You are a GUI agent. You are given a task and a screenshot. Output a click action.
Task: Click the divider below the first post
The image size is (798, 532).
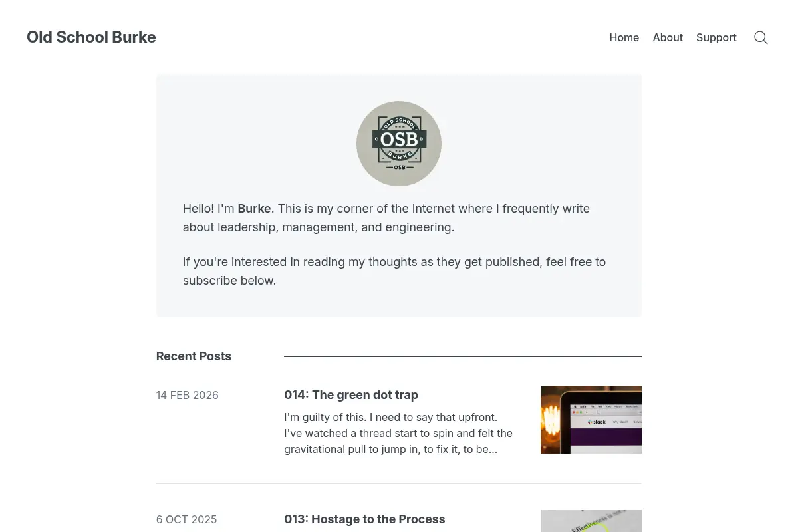(399, 483)
